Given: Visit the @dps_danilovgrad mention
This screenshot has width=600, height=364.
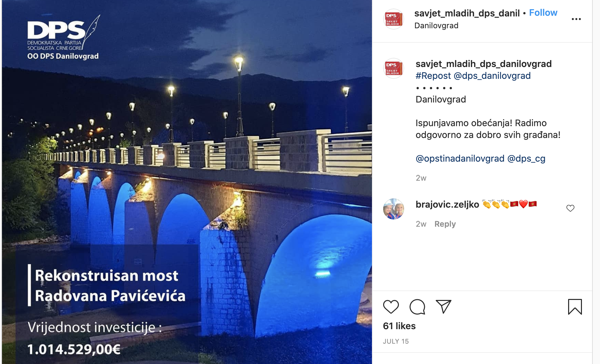Looking at the screenshot, I should pyautogui.click(x=492, y=76).
